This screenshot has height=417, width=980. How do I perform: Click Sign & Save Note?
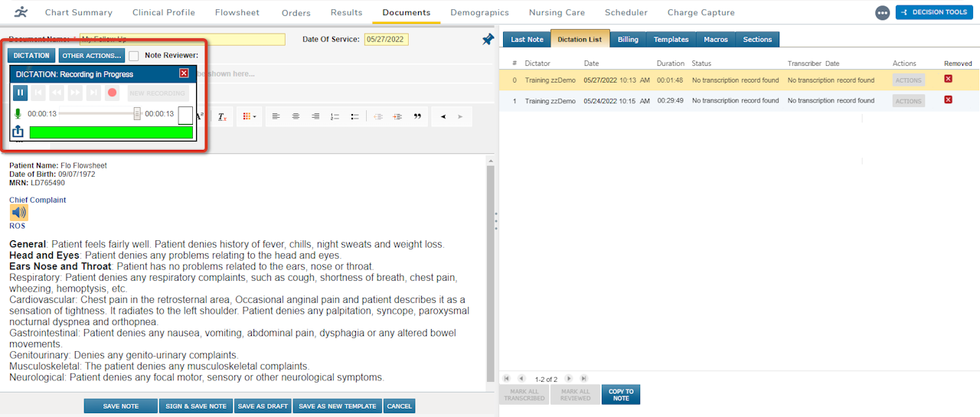(x=196, y=406)
